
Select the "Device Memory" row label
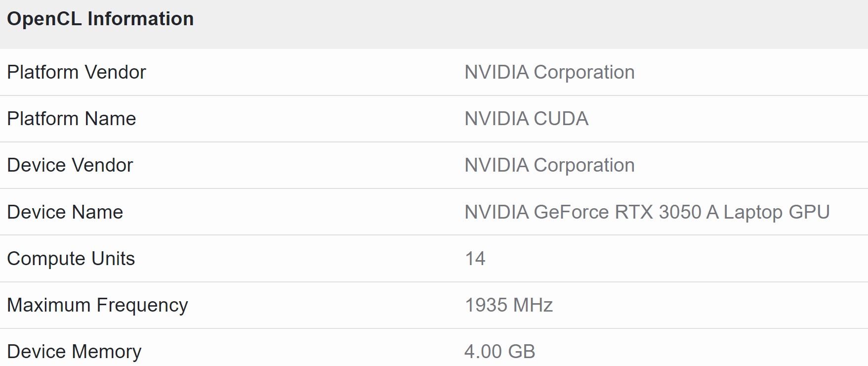click(x=74, y=352)
